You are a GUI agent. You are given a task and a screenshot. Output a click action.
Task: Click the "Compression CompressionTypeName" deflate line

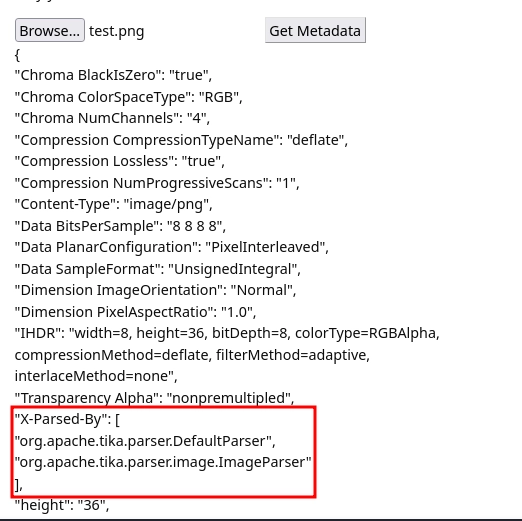click(181, 140)
